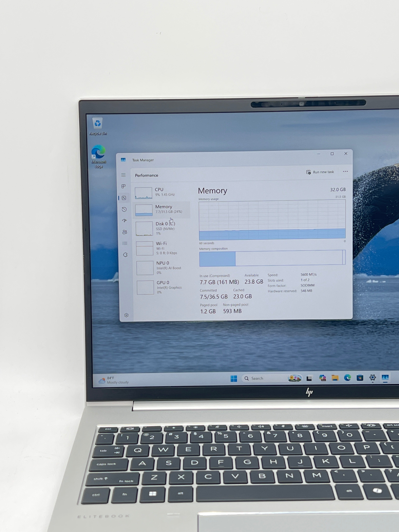399x532 pixels.
Task: Open File Explorer from the taskbar
Action: tap(335, 378)
